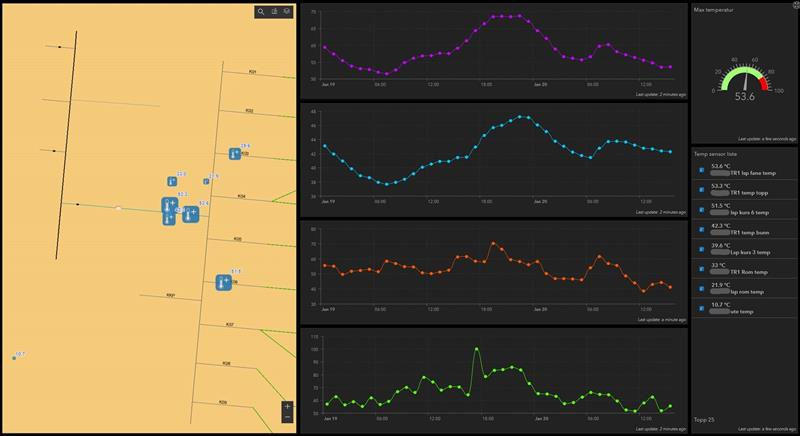800x436 pixels.
Task: Click the lowest point on cyan chart
Action: point(387,184)
